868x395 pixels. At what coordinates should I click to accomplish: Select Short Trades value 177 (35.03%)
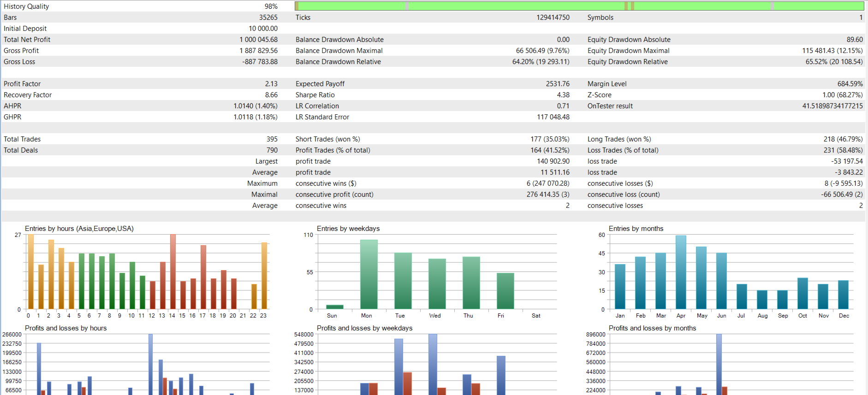click(550, 139)
